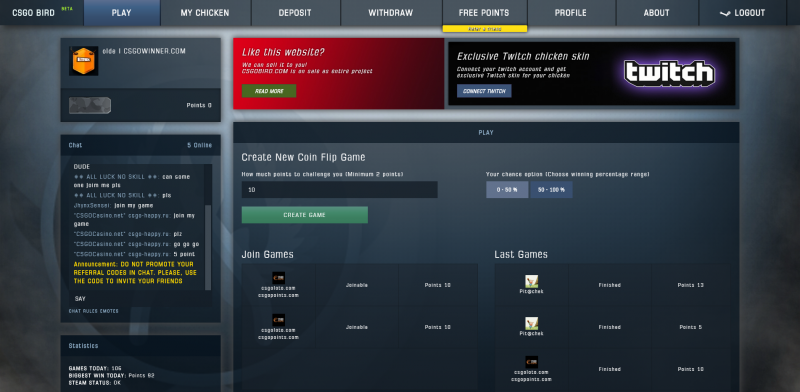
Task: Click the orange user avatar icon
Action: click(x=84, y=61)
